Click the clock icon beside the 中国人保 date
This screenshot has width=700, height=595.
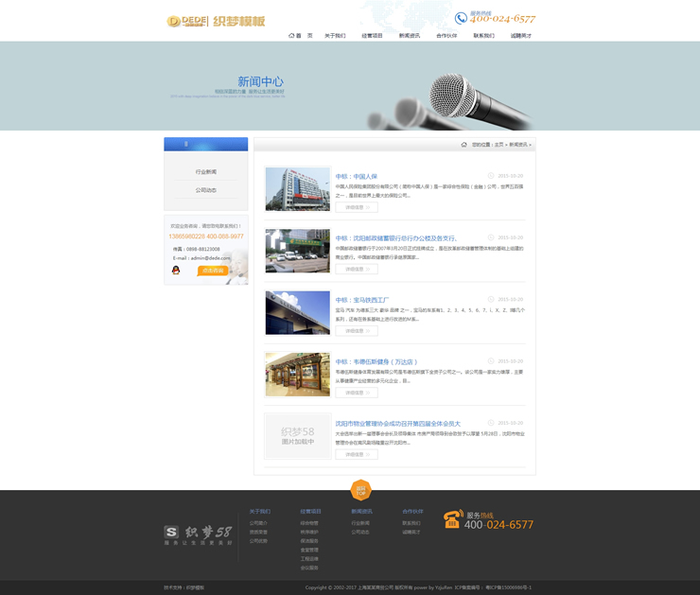[491, 176]
